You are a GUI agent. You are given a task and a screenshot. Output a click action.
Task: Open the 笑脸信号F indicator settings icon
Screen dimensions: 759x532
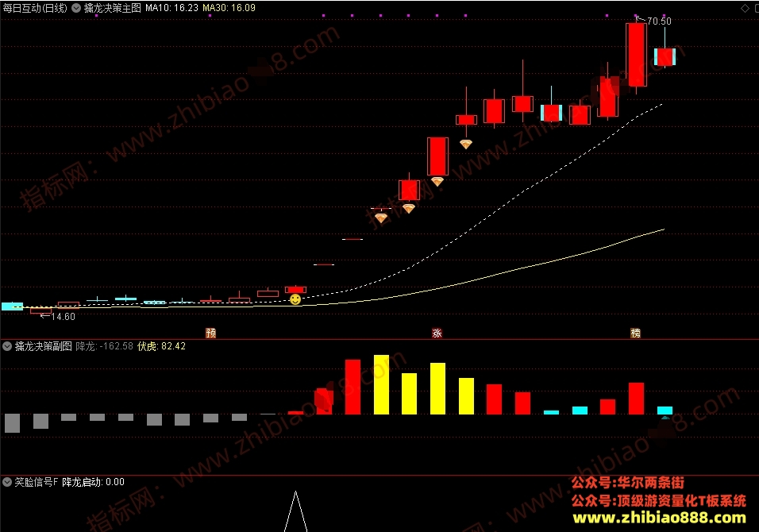click(x=7, y=482)
